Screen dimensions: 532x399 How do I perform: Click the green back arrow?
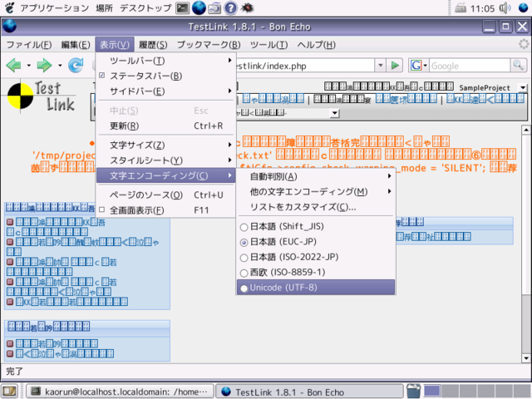pos(13,65)
